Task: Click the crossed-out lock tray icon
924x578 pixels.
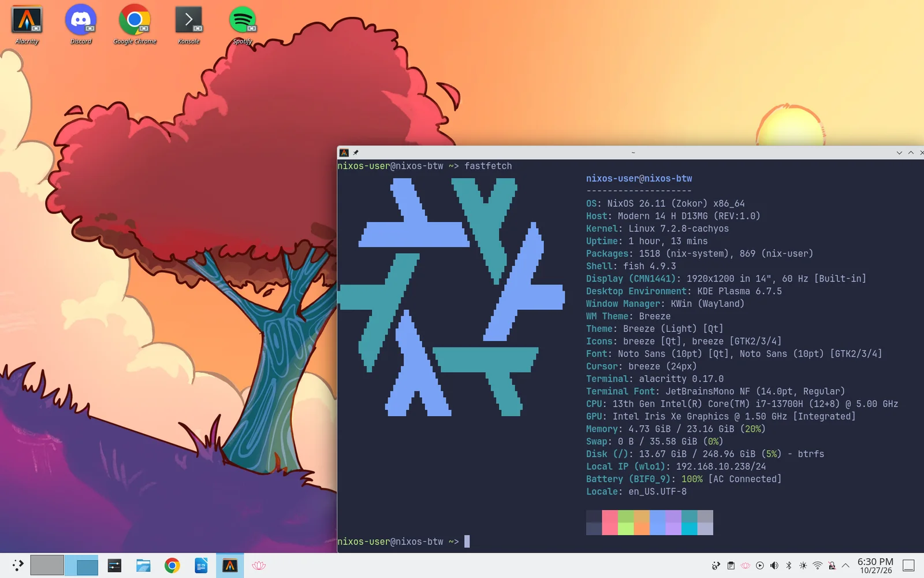Action: coord(832,566)
